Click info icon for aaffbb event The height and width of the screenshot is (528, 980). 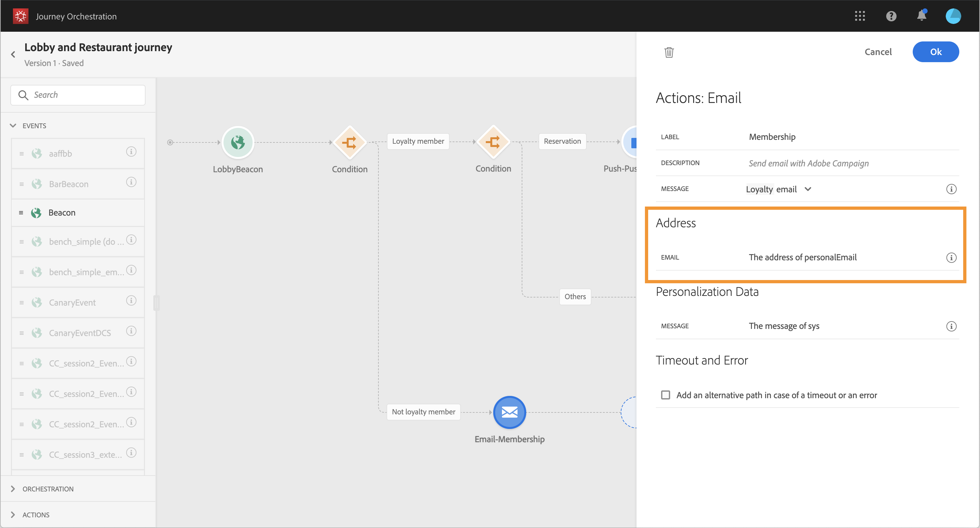pyautogui.click(x=131, y=152)
